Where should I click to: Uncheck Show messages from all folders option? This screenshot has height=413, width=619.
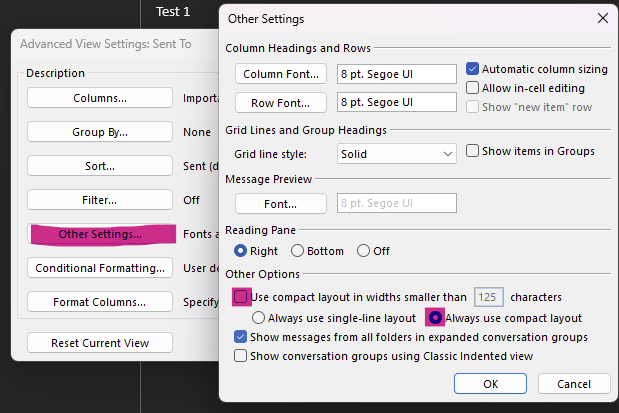[240, 337]
